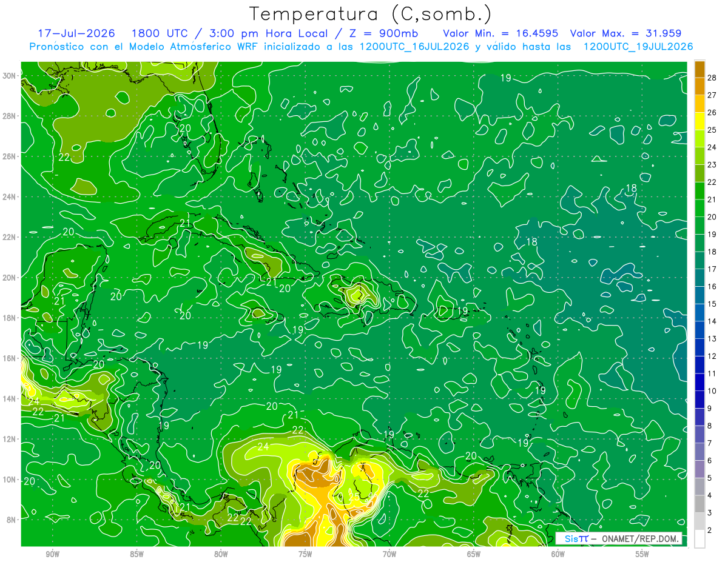The height and width of the screenshot is (562, 728).
Task: Click the '24N' latitude axis label
Action: click(x=9, y=196)
